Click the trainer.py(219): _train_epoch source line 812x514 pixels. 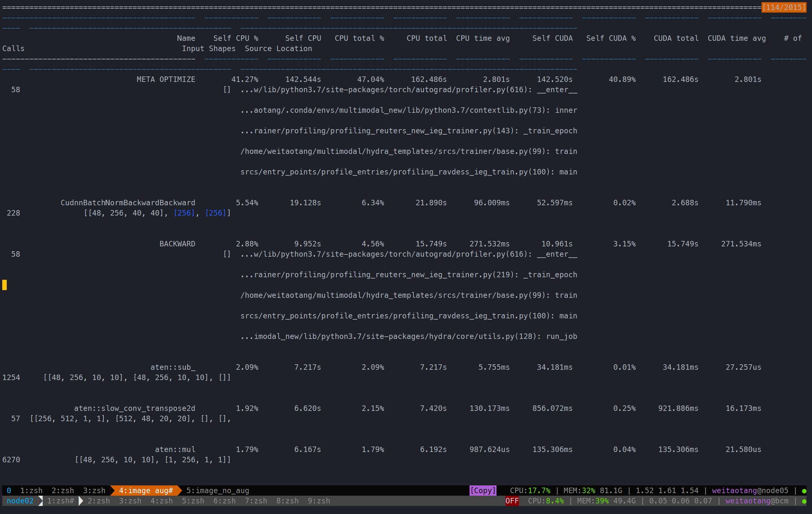pyautogui.click(x=409, y=275)
